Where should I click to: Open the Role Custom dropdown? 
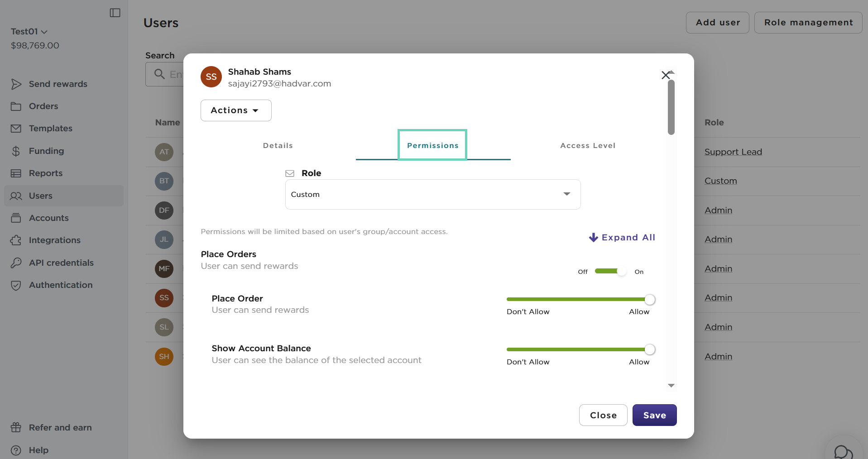433,194
